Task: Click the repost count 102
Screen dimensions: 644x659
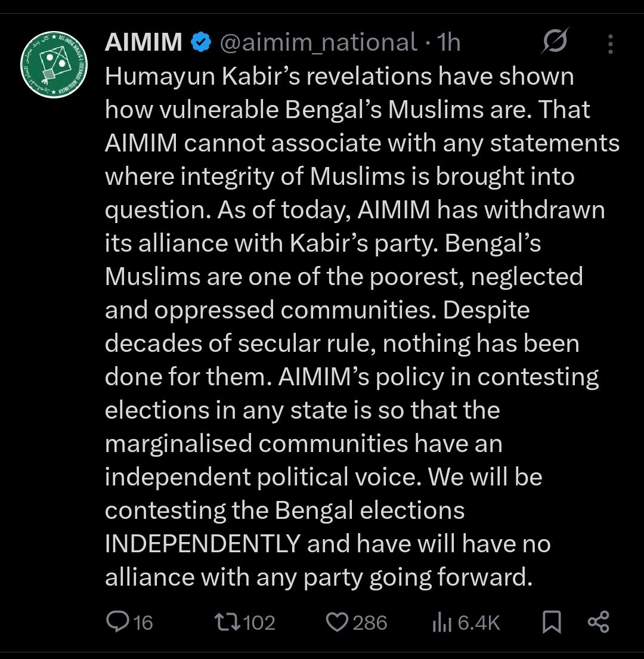Action: pos(259,623)
